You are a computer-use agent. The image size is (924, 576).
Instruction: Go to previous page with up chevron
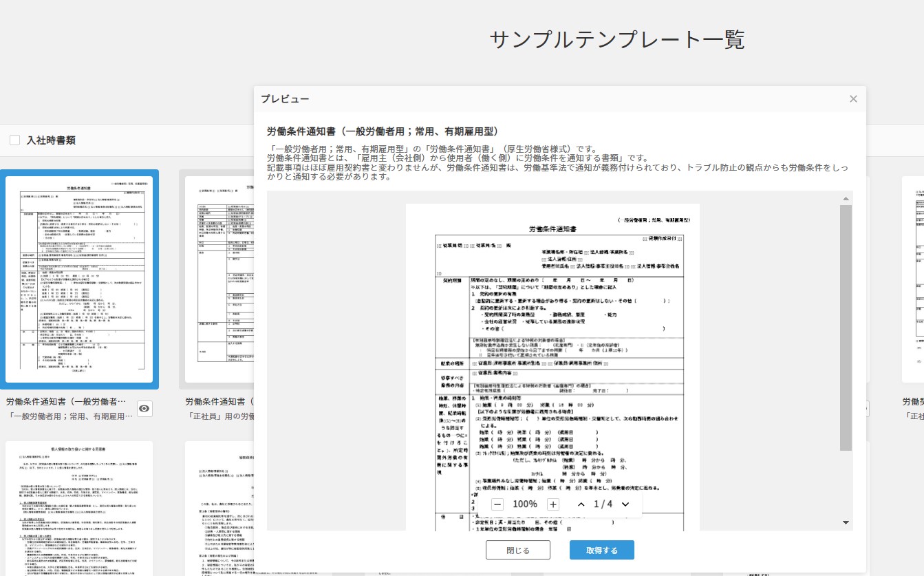[x=581, y=504]
